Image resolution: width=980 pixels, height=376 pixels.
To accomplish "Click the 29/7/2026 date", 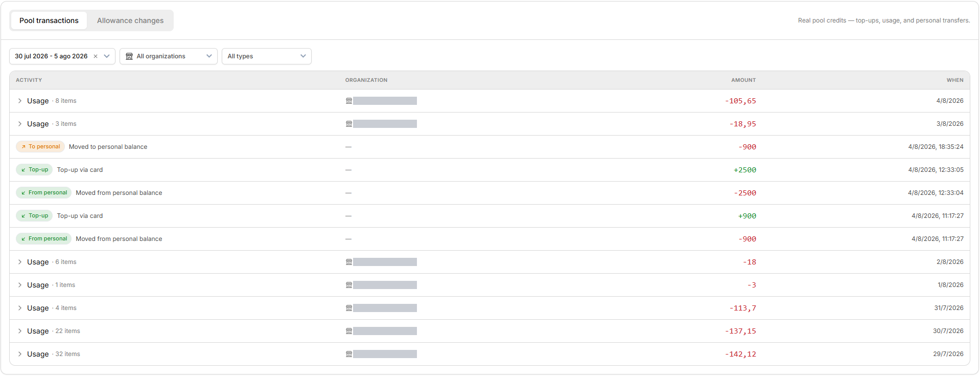I will tap(948, 354).
